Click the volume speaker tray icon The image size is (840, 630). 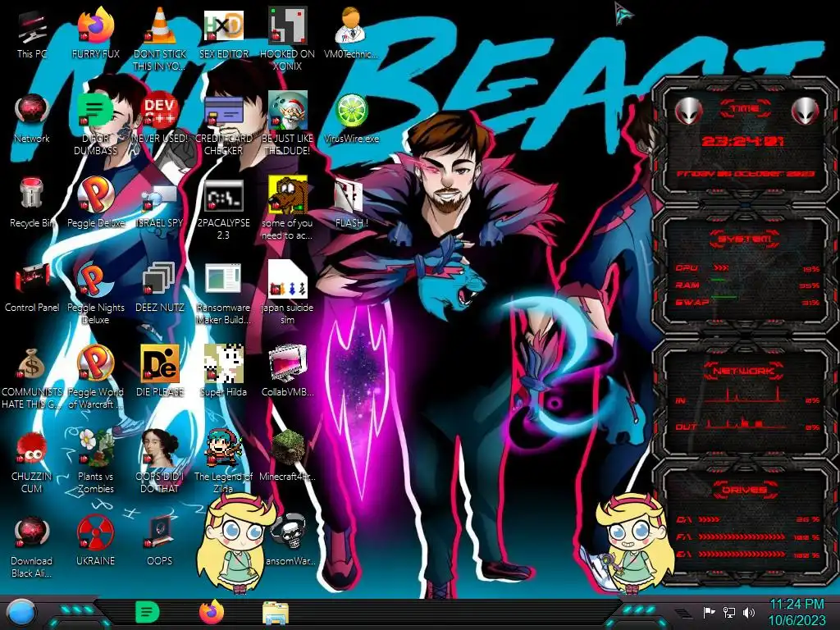pos(749,612)
